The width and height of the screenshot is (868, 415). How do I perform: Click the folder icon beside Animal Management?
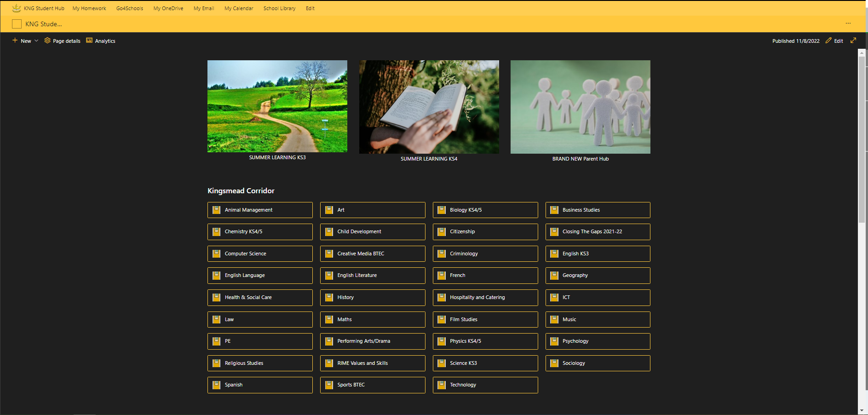click(216, 210)
